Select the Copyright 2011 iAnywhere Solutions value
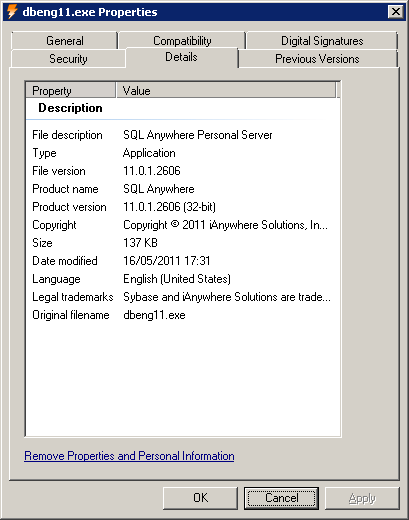 click(x=225, y=225)
